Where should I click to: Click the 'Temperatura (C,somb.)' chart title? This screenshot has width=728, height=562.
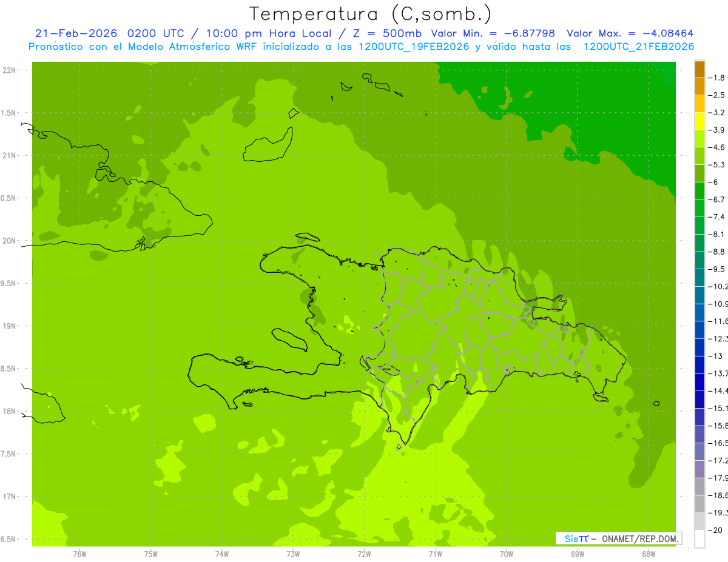click(x=370, y=15)
